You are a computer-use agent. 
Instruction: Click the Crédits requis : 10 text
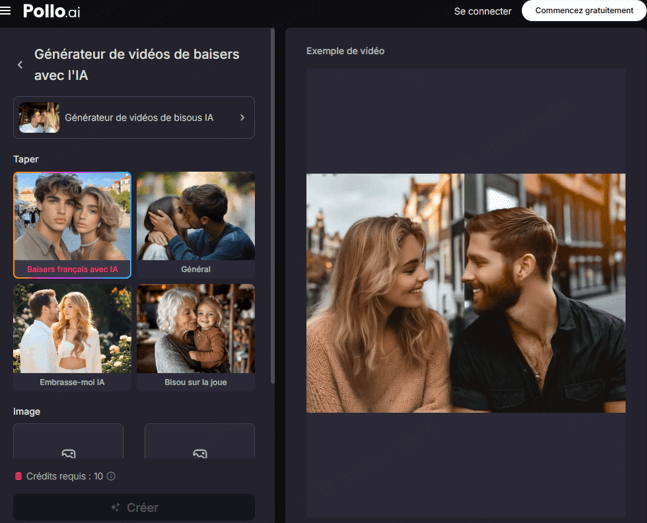65,476
